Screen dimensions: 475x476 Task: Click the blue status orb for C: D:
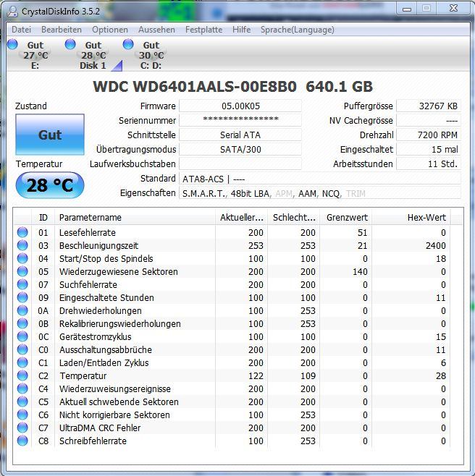(x=128, y=44)
